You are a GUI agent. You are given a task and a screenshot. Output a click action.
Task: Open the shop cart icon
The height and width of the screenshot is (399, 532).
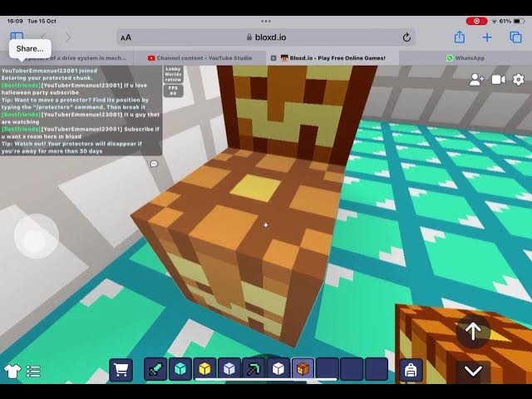(121, 370)
